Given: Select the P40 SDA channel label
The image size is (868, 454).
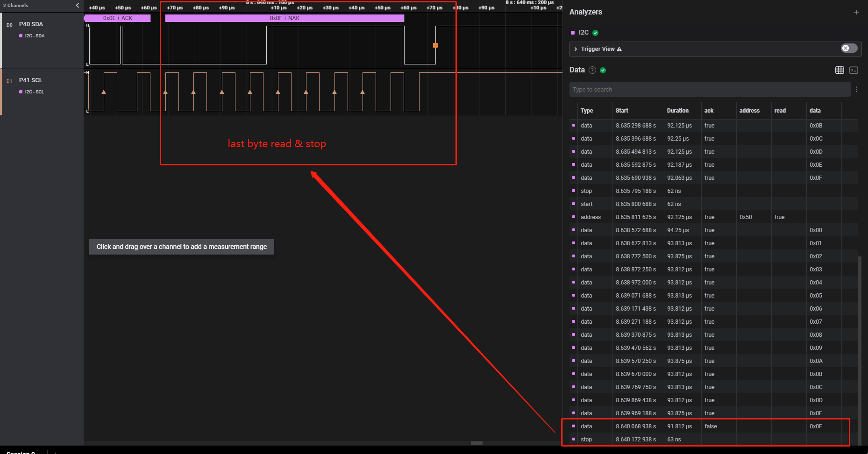Looking at the screenshot, I should click(31, 24).
